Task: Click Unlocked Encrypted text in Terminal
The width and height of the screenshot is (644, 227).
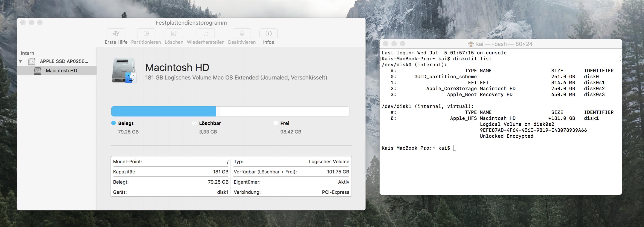Action: (x=506, y=136)
